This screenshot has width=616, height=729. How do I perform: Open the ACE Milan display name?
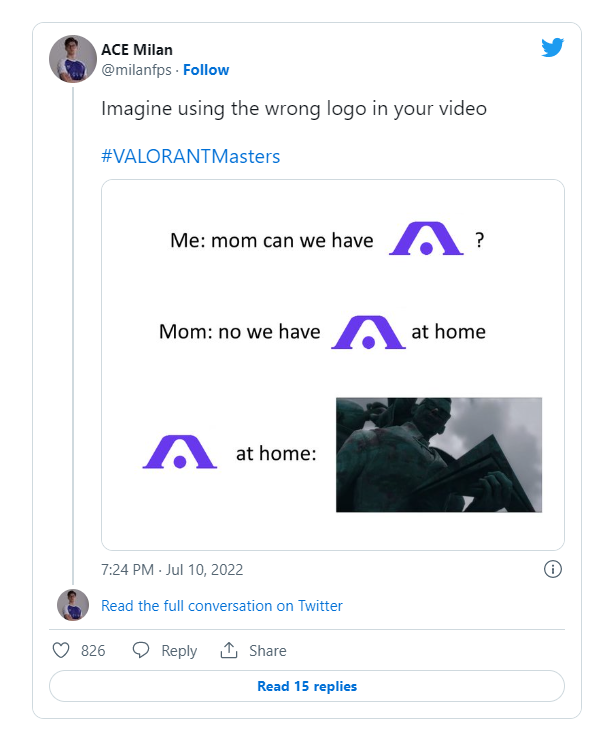click(137, 50)
